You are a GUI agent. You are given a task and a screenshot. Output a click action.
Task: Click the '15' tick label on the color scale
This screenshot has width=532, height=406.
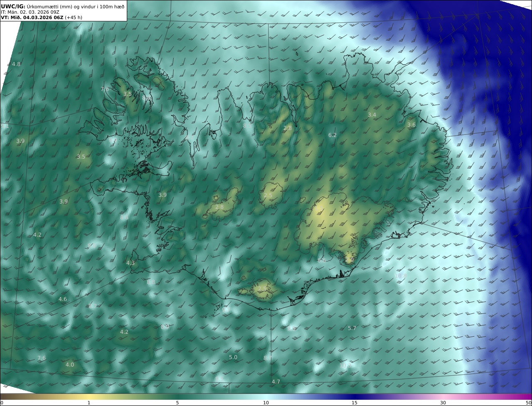tap(355, 403)
